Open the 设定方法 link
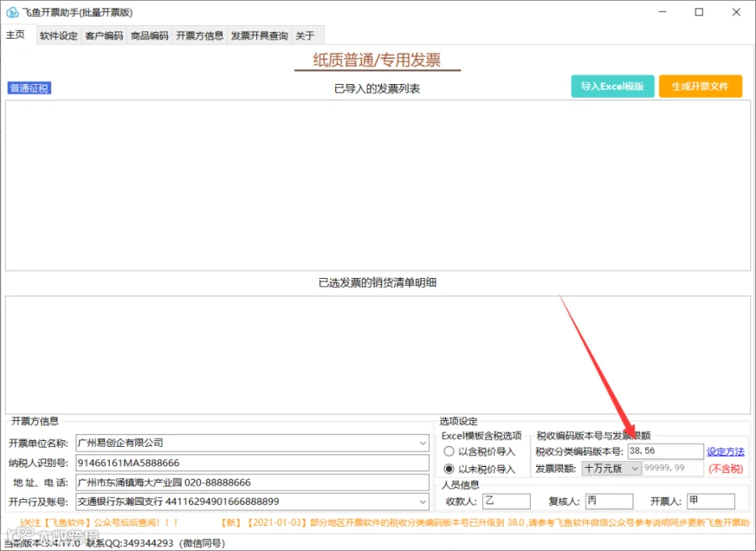Screen dimensions: 756x551 pyautogui.click(x=726, y=452)
